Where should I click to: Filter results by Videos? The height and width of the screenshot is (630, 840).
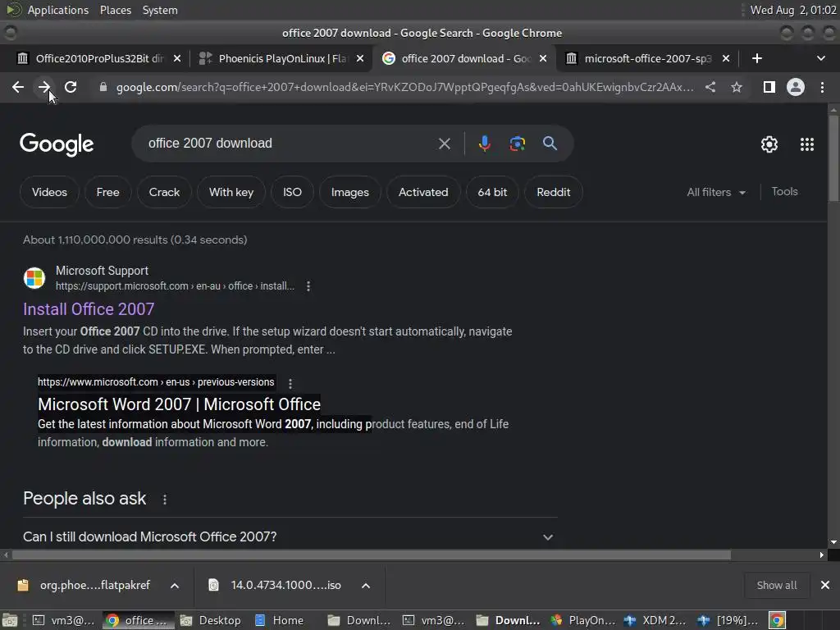[x=49, y=192]
